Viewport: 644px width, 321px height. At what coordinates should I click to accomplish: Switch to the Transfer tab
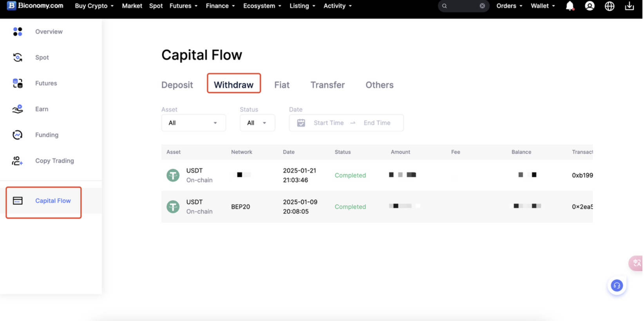pyautogui.click(x=327, y=85)
